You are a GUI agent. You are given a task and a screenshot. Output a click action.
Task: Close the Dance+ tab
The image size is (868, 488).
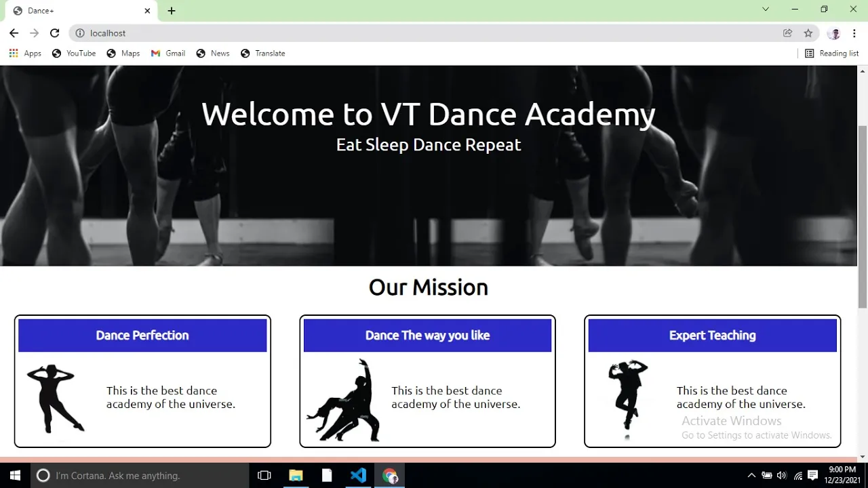tap(147, 11)
